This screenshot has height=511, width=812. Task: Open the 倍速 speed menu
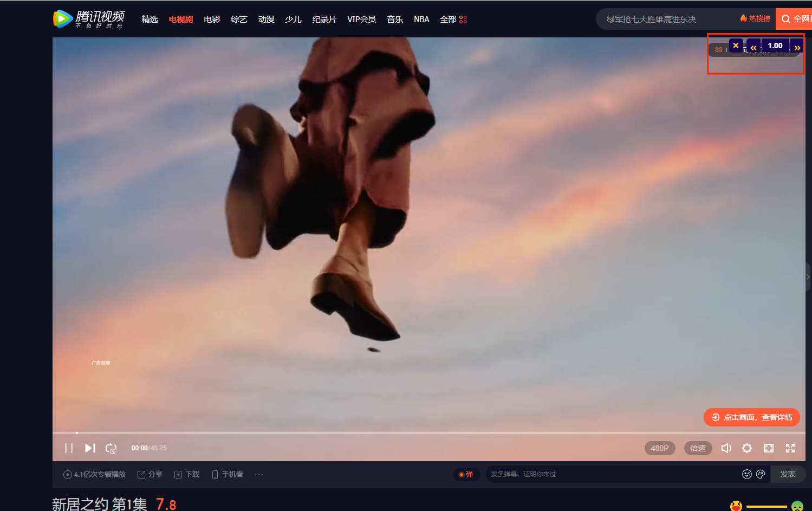(x=698, y=448)
